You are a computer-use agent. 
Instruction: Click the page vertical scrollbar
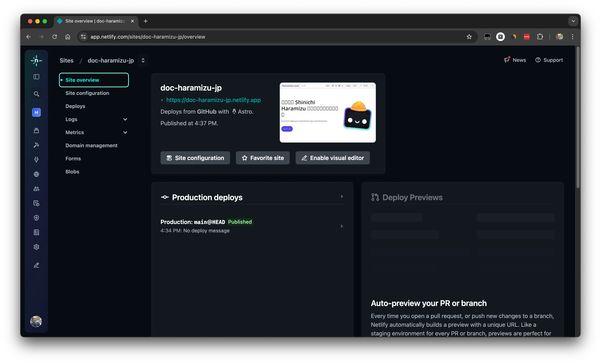(x=578, y=117)
